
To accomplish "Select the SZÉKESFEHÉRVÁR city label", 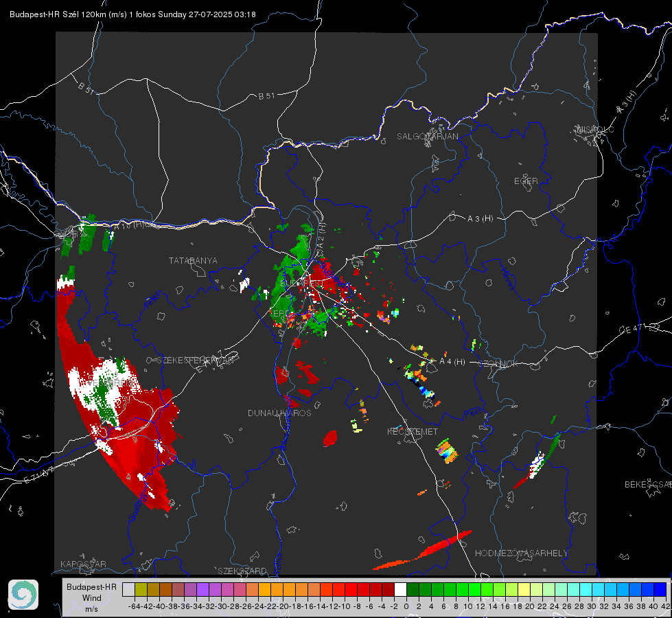I will pos(195,360).
